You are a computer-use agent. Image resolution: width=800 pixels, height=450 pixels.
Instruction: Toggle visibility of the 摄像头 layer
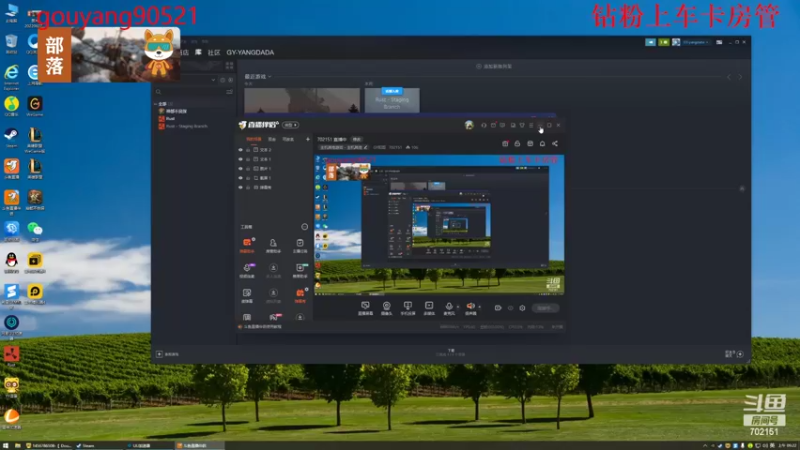coord(241,187)
